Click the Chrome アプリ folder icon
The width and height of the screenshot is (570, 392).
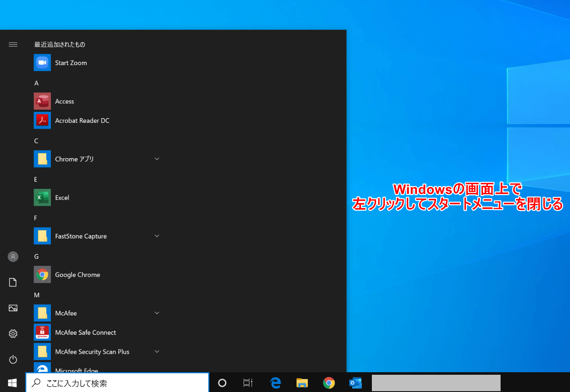[42, 159]
